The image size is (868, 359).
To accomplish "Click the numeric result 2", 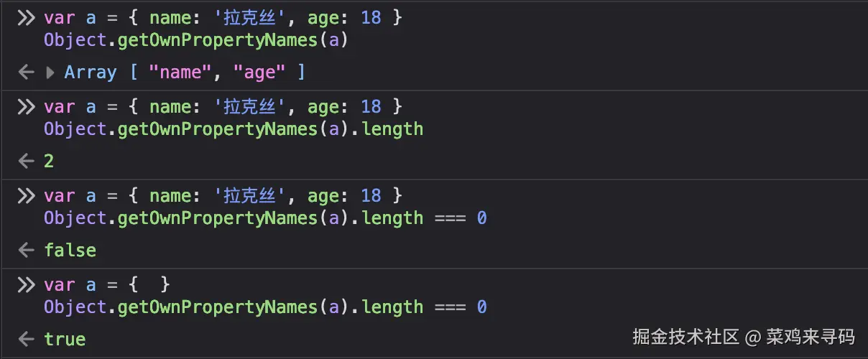I will click(49, 162).
